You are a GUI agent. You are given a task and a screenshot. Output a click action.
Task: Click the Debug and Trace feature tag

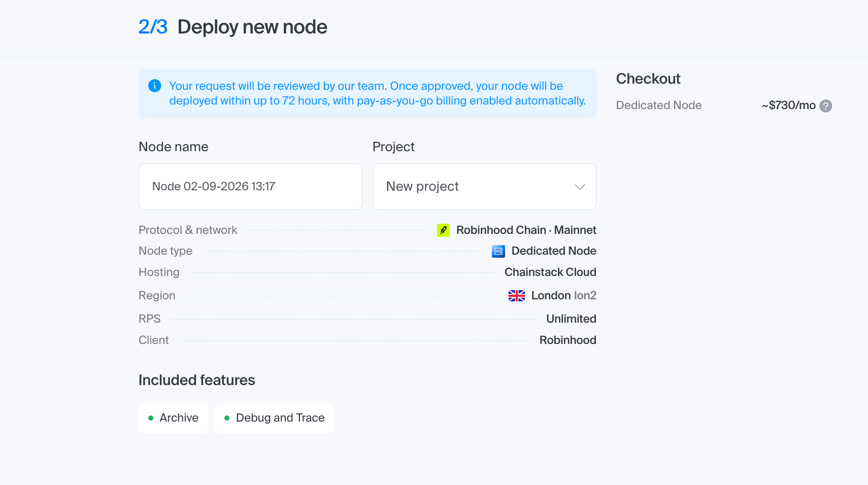tap(275, 418)
